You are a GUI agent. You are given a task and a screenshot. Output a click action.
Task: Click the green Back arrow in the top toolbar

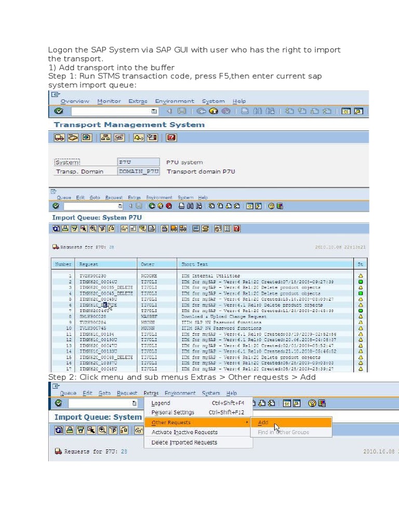pos(200,111)
